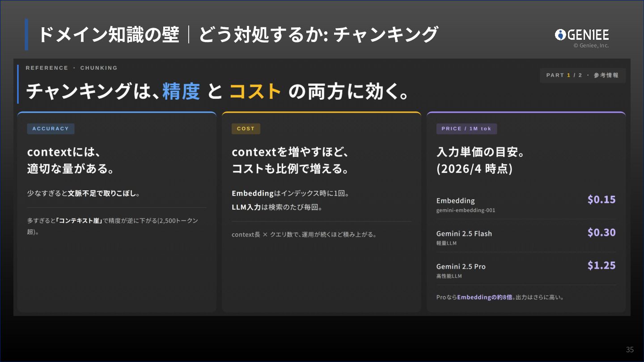Click the 'REFERENCE · CHUNKING' label
The width and height of the screenshot is (644, 362).
click(x=72, y=68)
